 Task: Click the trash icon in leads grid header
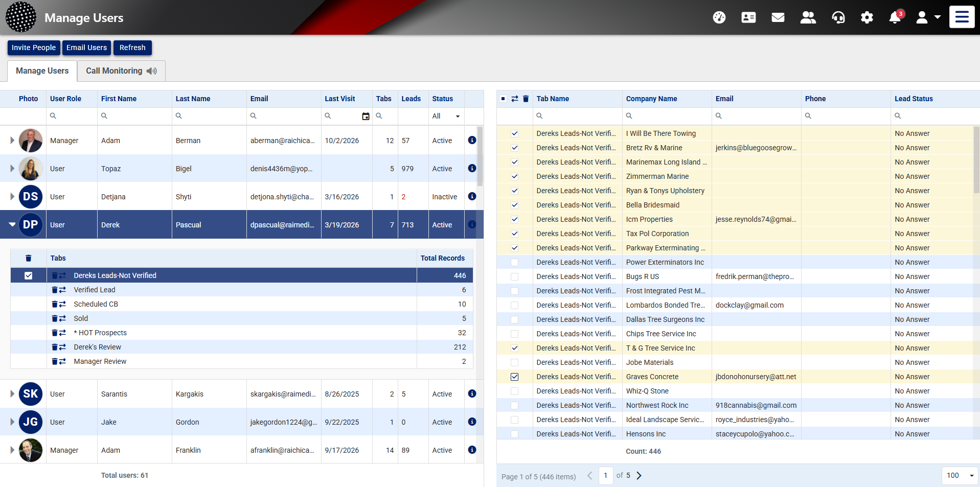526,99
